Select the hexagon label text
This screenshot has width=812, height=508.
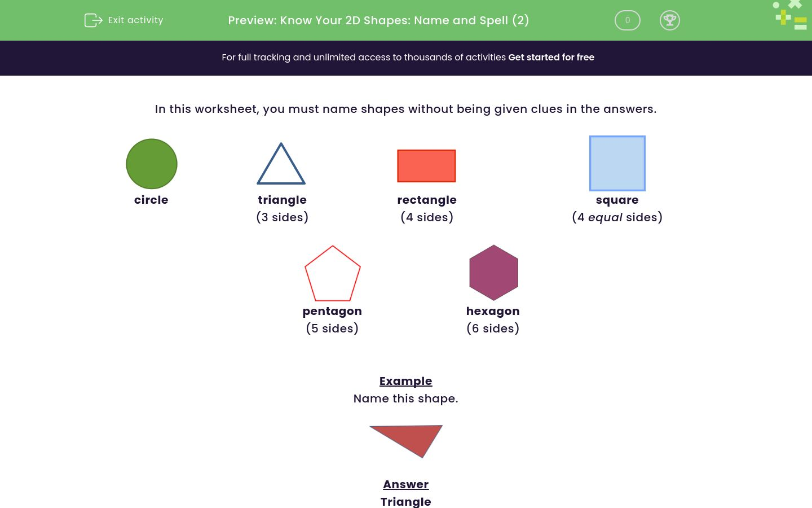tap(493, 311)
